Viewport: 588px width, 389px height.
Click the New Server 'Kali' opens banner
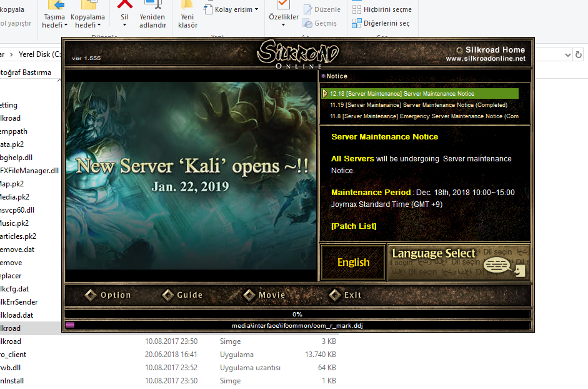191,175
